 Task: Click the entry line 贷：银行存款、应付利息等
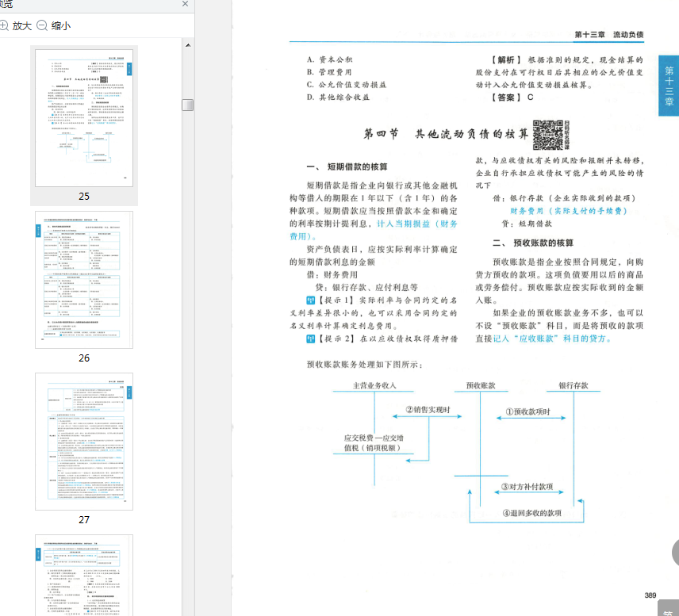(x=366, y=288)
